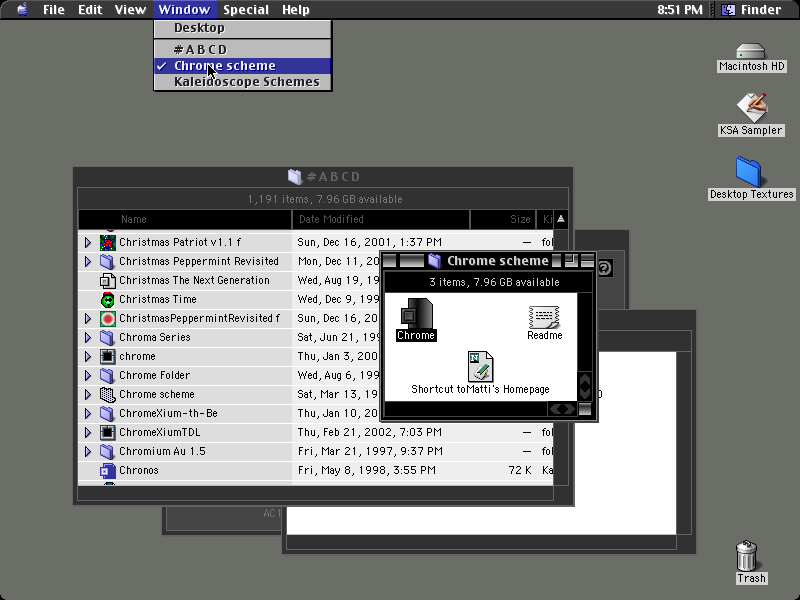The image size is (800, 600).
Task: Click Chrome scheme window scroll up arrow
Action: tap(585, 380)
